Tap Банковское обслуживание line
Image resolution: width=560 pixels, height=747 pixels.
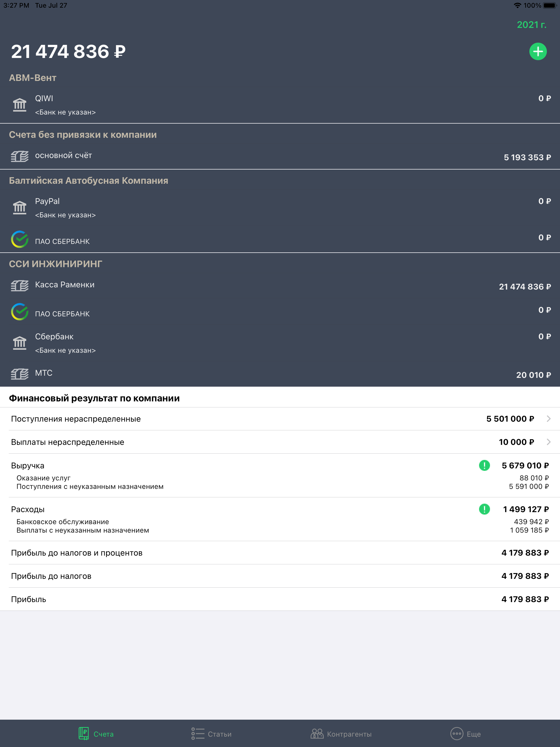(63, 522)
